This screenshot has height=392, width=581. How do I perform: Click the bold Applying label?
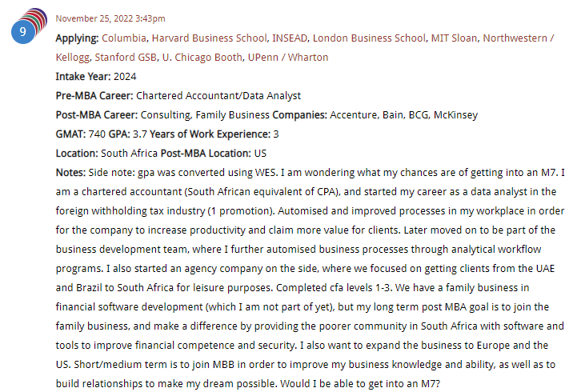pos(77,38)
